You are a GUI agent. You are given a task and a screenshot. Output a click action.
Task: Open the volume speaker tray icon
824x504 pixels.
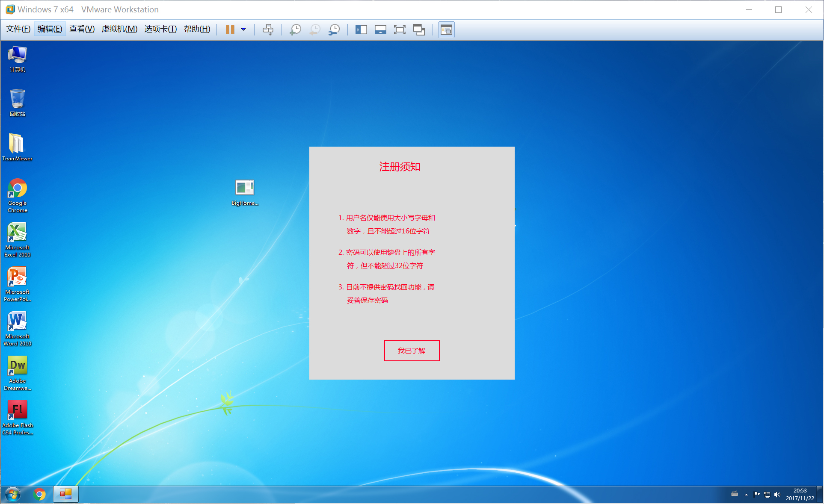click(777, 495)
